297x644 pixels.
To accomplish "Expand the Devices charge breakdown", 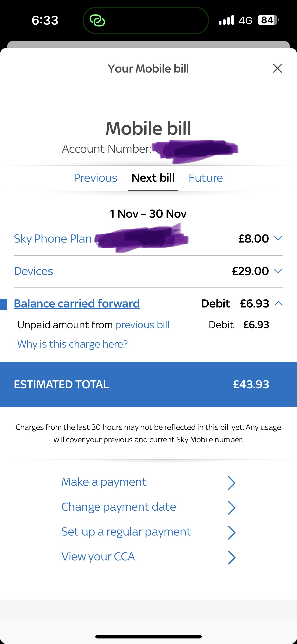I will [279, 271].
